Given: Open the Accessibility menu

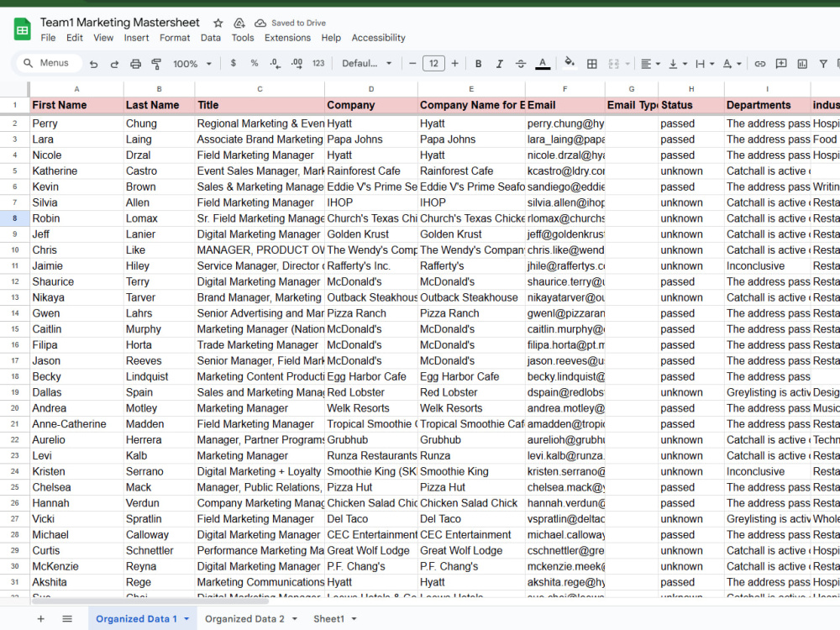Looking at the screenshot, I should (378, 38).
